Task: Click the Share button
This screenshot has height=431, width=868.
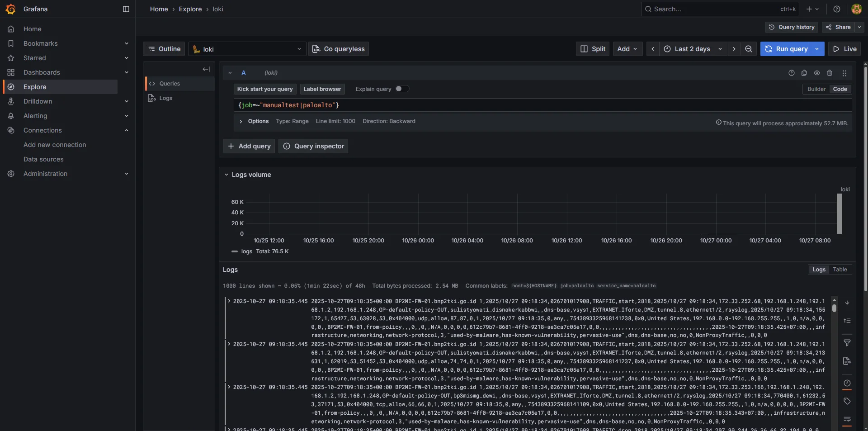Action: (x=838, y=27)
